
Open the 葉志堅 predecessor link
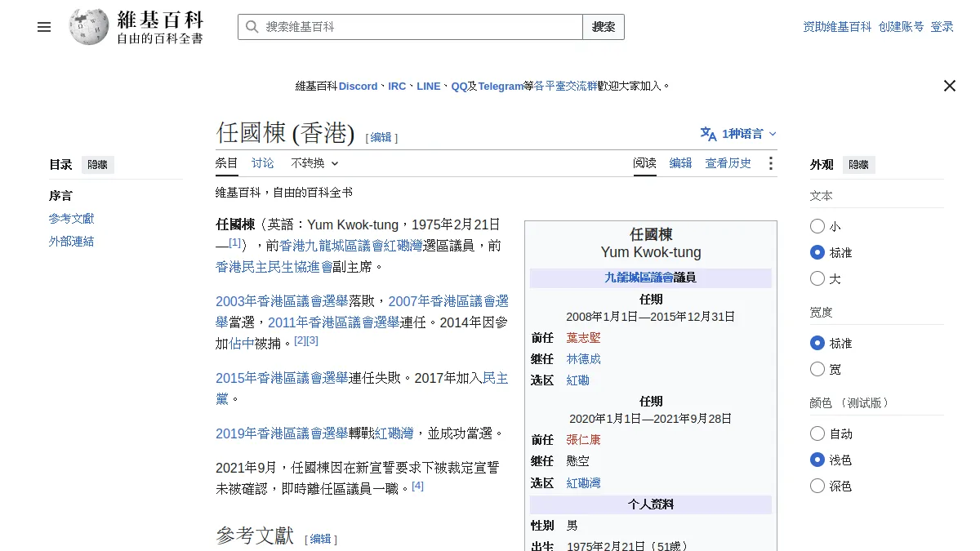[583, 337]
